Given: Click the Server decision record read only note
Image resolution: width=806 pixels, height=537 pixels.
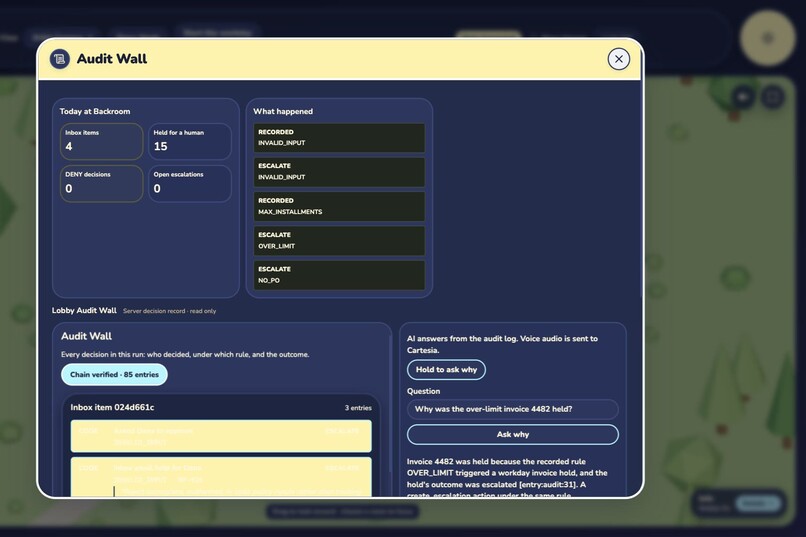Looking at the screenshot, I should 170,311.
